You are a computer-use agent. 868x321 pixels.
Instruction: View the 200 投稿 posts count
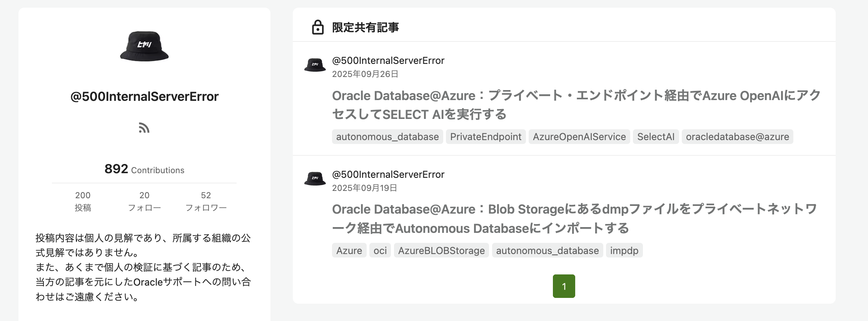[x=83, y=201]
